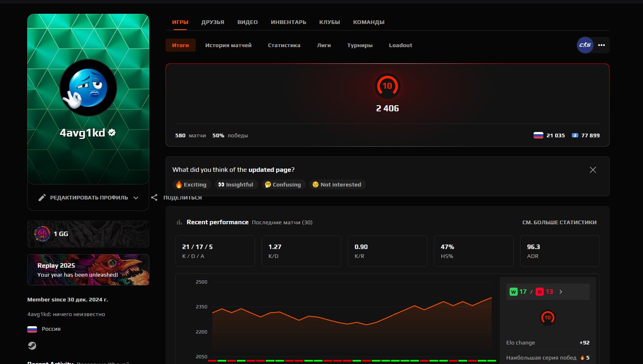Image resolution: width=643 pixels, height=364 pixels.
Task: Open the three-dots game menu
Action: [x=602, y=45]
